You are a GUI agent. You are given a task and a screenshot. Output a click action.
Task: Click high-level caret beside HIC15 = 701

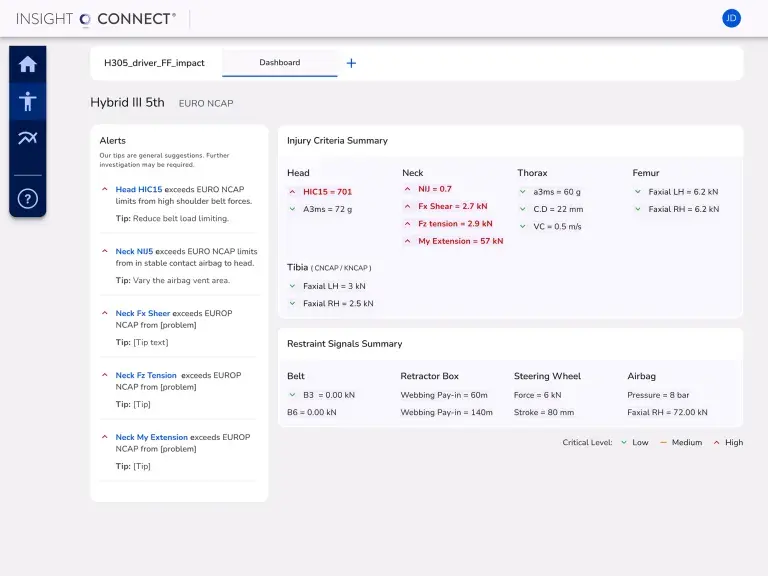pyautogui.click(x=292, y=191)
